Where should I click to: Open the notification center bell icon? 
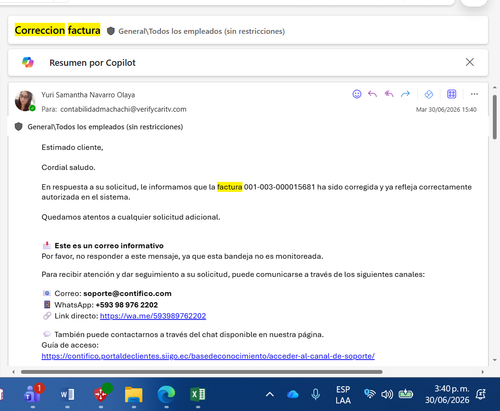[481, 395]
